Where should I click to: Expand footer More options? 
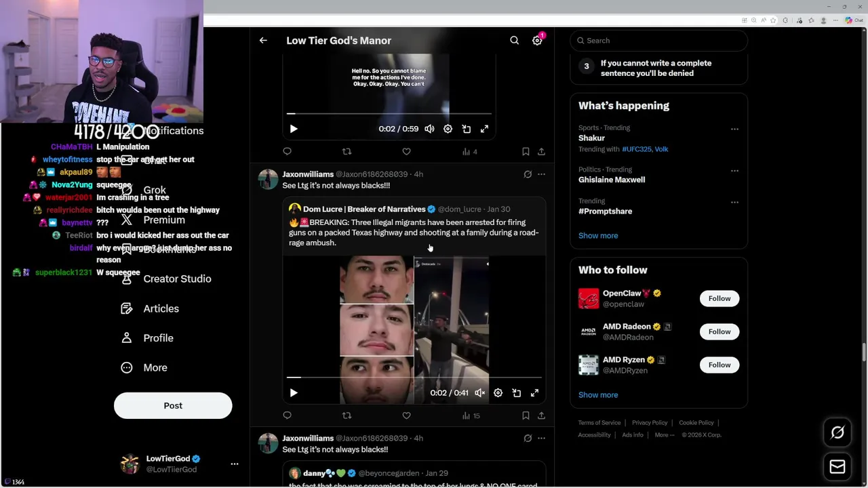click(665, 435)
